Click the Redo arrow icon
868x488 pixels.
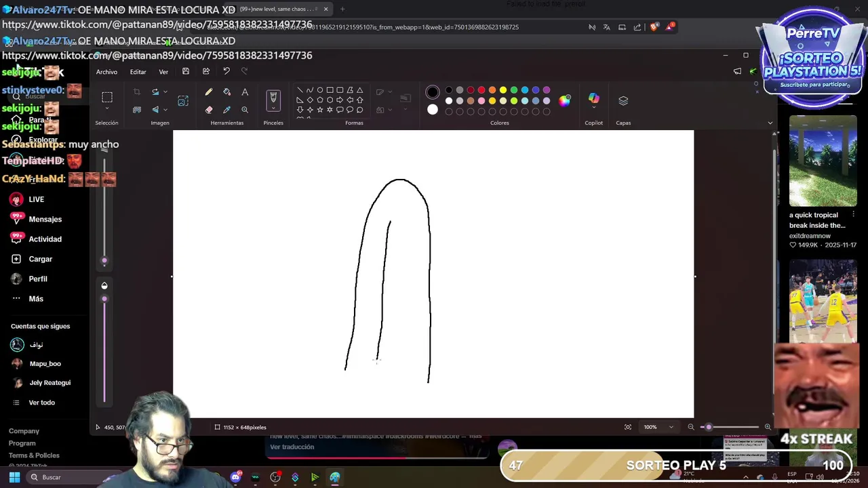click(x=245, y=71)
